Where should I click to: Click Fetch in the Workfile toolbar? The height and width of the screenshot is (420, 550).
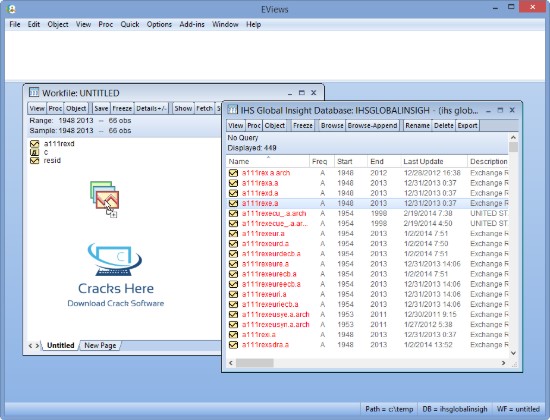point(204,108)
